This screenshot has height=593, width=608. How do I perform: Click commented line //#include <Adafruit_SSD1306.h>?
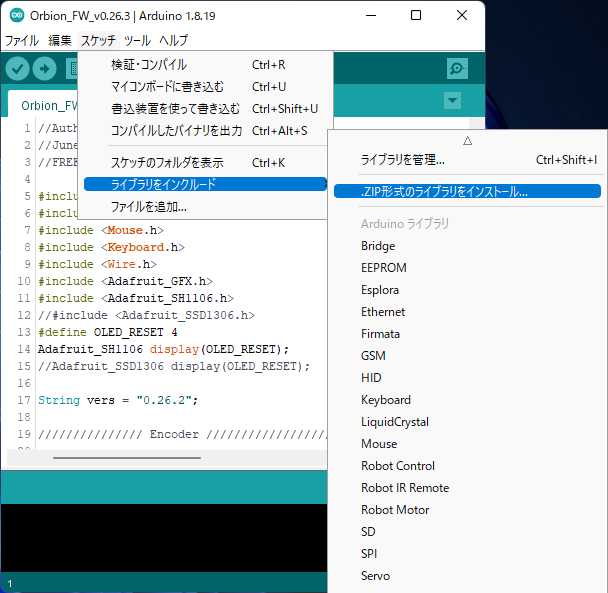(x=146, y=315)
